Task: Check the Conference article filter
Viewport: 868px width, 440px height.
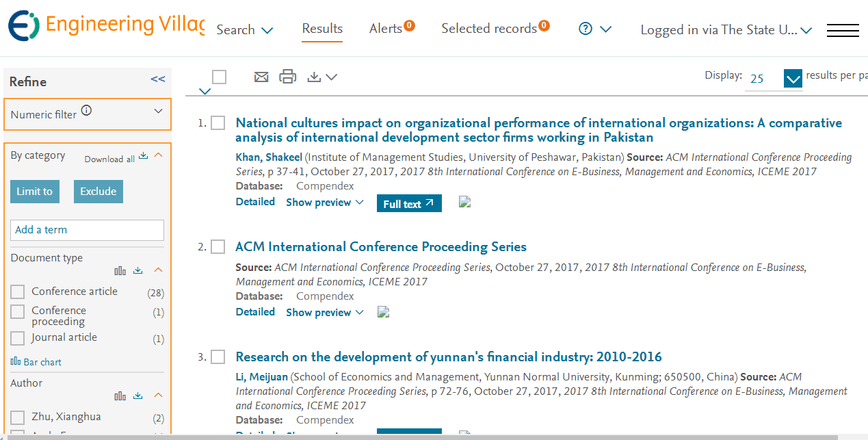Action: (x=18, y=292)
